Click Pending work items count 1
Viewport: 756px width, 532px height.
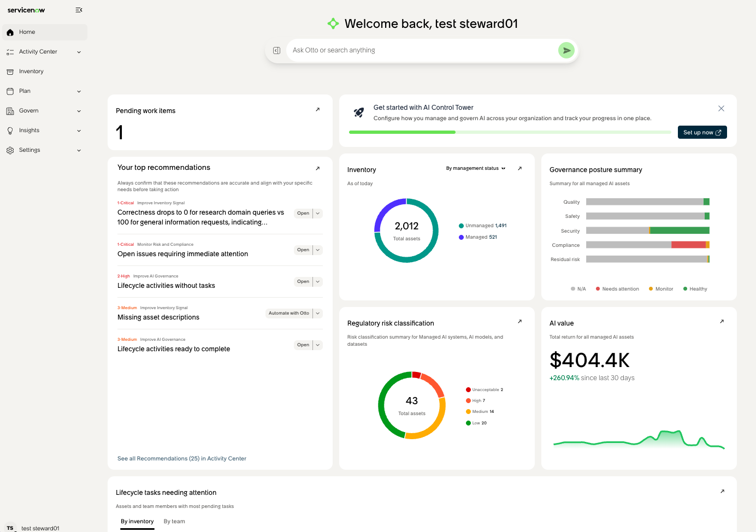(x=120, y=133)
